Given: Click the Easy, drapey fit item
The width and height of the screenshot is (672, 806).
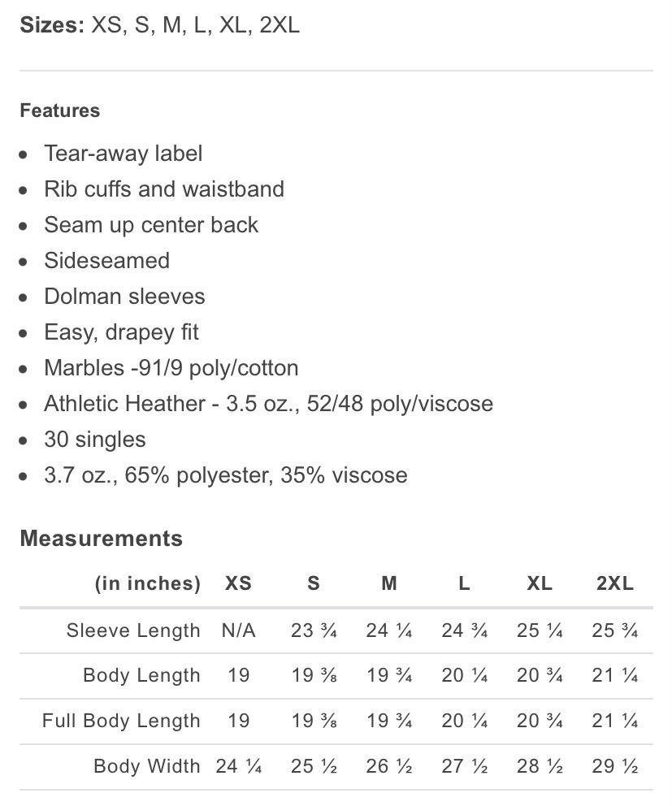Looking at the screenshot, I should (x=121, y=332).
